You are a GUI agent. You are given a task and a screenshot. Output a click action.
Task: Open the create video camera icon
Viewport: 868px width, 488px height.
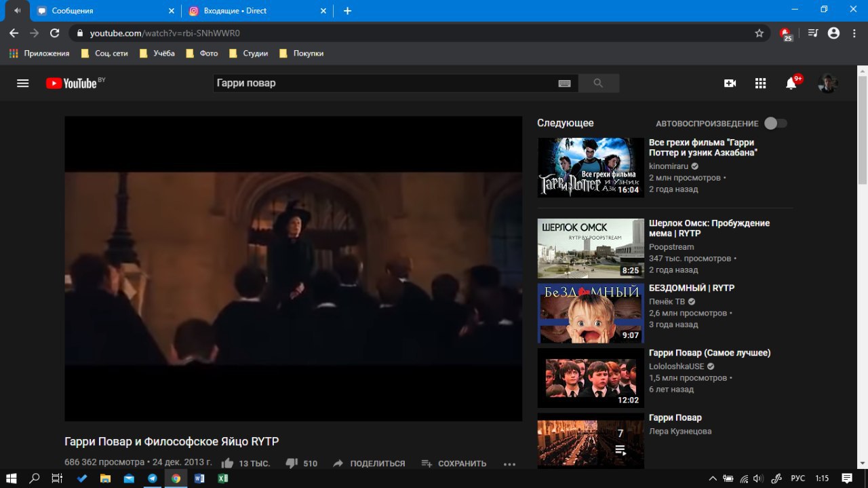coord(730,83)
